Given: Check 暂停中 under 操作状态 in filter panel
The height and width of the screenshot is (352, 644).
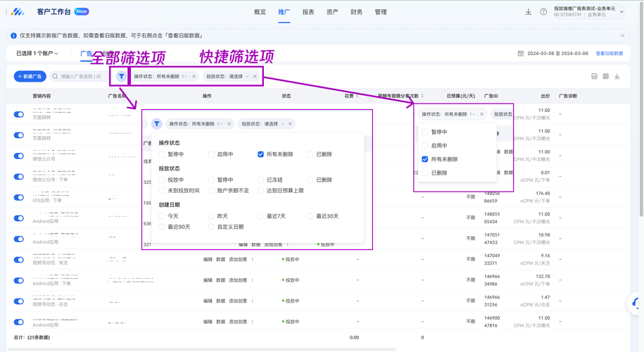Looking at the screenshot, I should click(162, 154).
